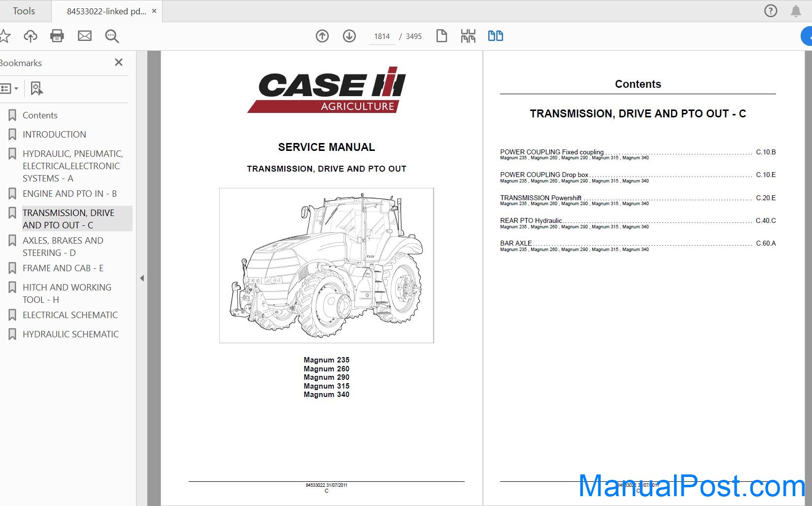Send file by email envelope icon
812x506 pixels.
pos(85,36)
